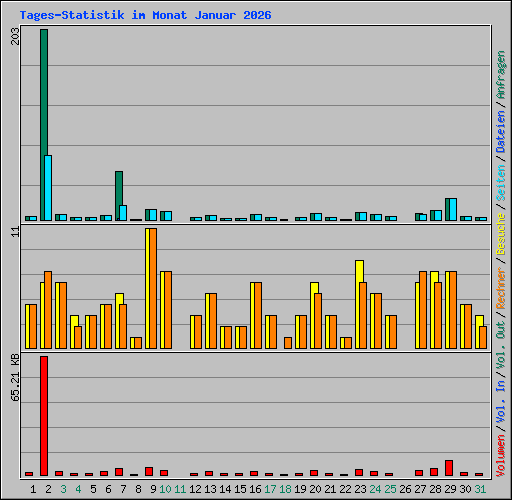Click the 'Volumen' legend label
Image resolution: width=512 pixels, height=500 pixels.
point(501,456)
